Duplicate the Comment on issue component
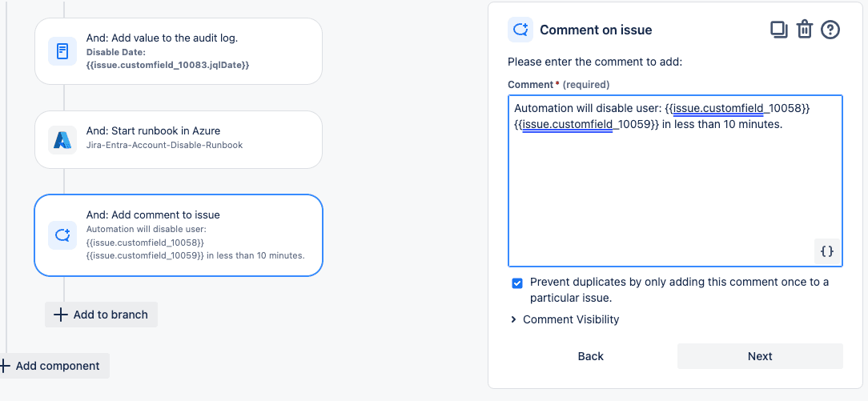The image size is (868, 401). click(x=779, y=30)
